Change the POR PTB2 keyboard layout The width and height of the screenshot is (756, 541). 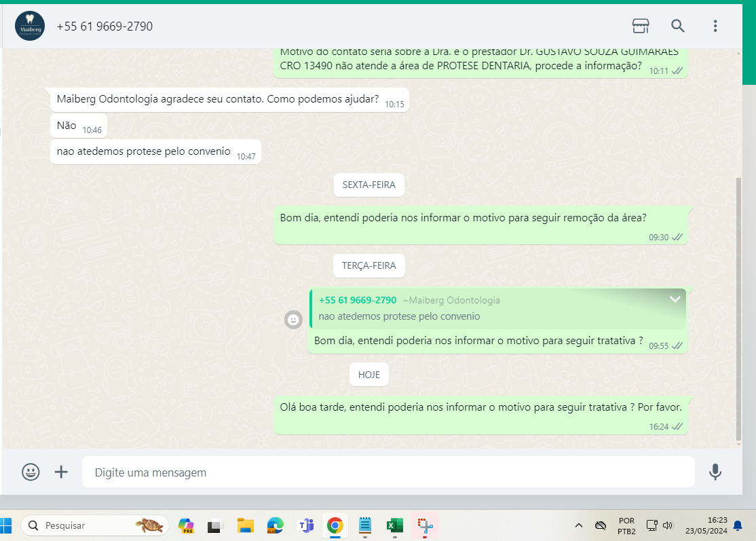627,525
